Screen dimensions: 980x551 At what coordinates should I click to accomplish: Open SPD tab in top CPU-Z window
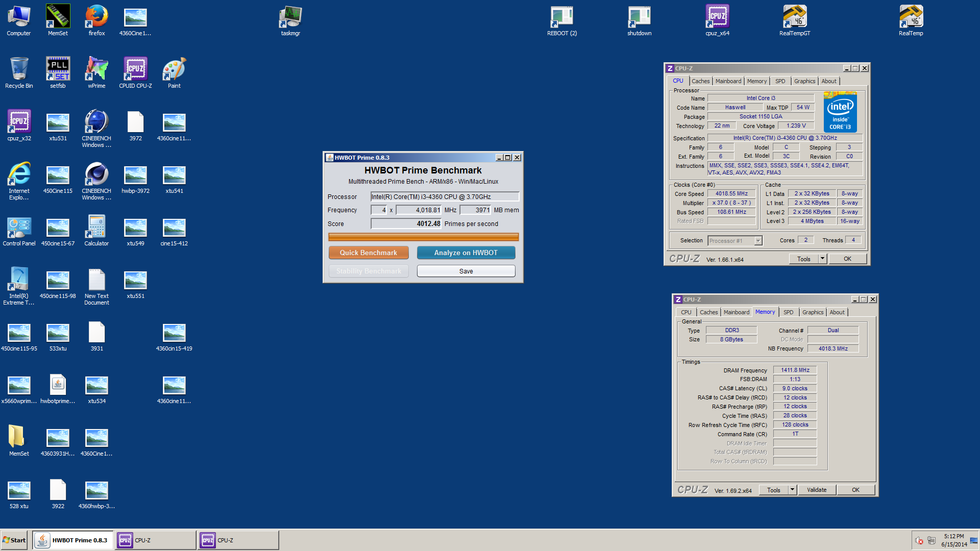[x=780, y=81]
